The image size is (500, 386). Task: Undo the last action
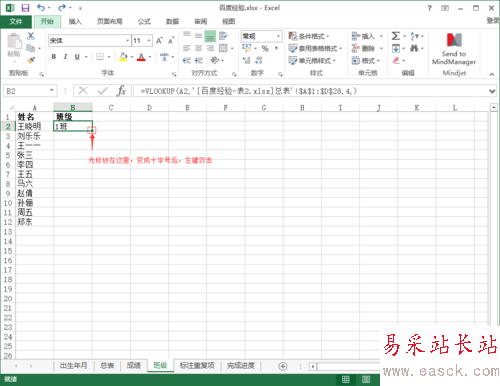coord(41,7)
